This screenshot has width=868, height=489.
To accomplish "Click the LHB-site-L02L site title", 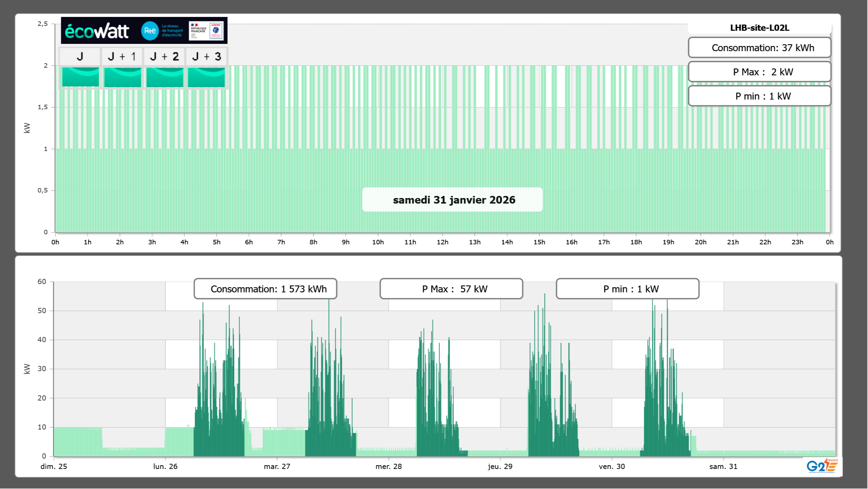I will 759,28.
